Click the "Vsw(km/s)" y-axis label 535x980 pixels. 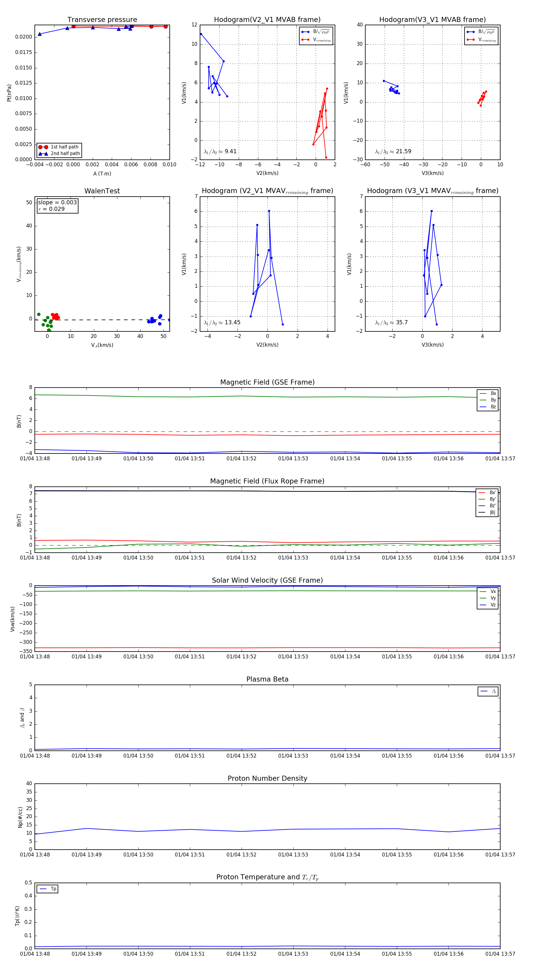[12, 619]
